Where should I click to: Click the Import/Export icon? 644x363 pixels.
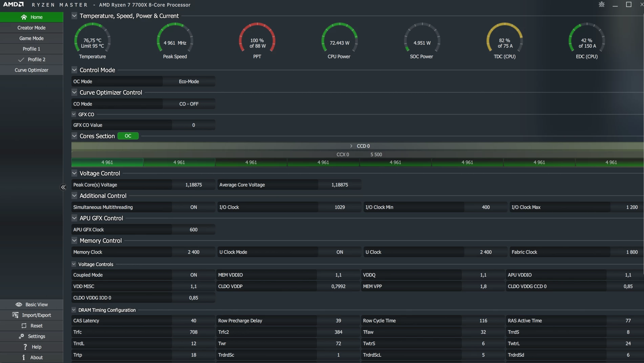(16, 315)
